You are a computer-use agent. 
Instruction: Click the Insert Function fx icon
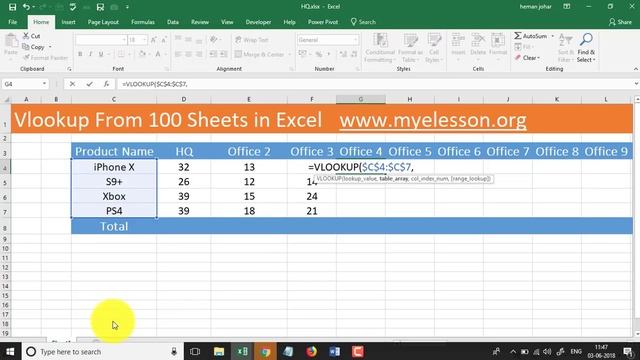pyautogui.click(x=106, y=84)
